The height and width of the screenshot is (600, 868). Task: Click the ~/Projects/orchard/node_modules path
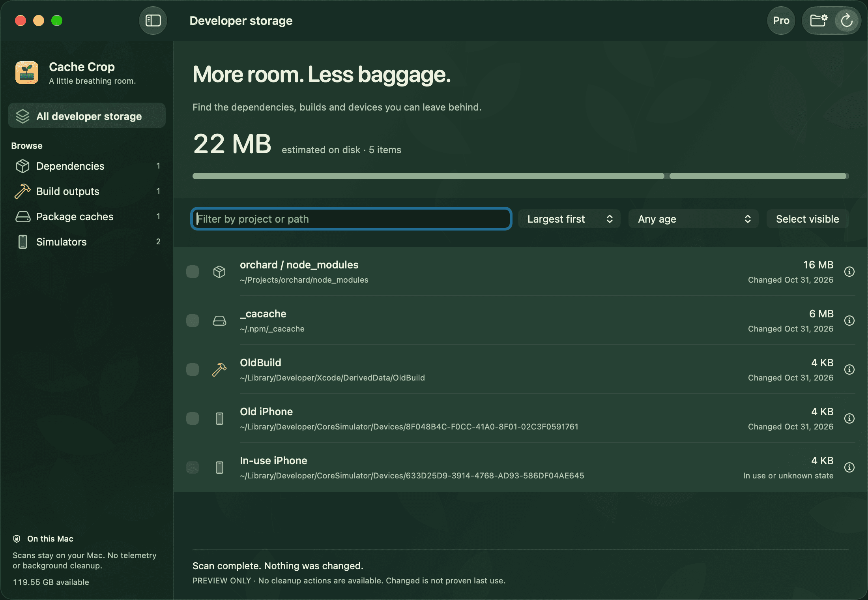[x=304, y=280]
